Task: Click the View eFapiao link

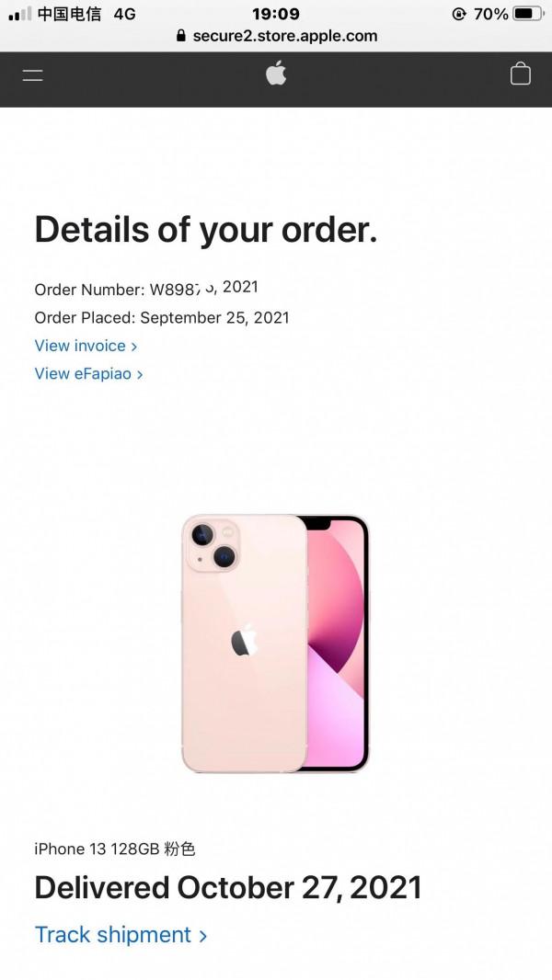Action: (88, 374)
